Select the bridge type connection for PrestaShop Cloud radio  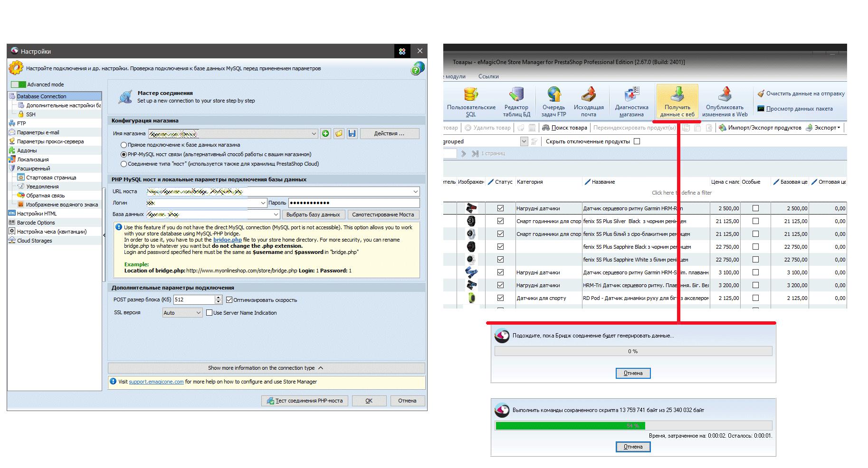point(124,164)
